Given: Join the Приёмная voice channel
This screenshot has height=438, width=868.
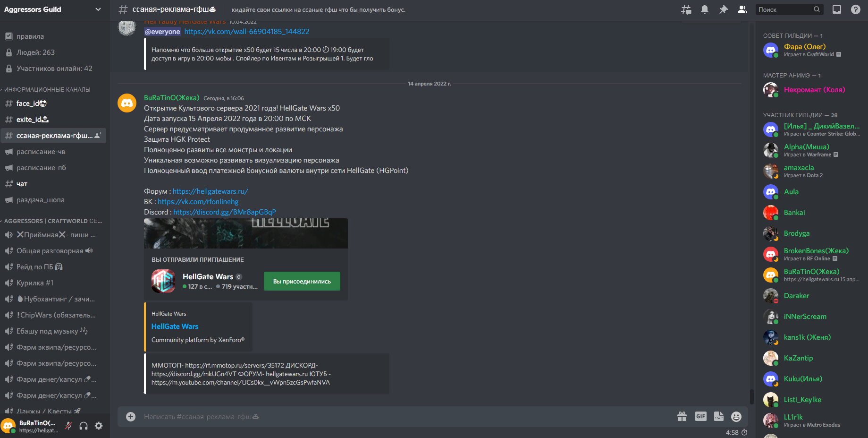Looking at the screenshot, I should 53,235.
